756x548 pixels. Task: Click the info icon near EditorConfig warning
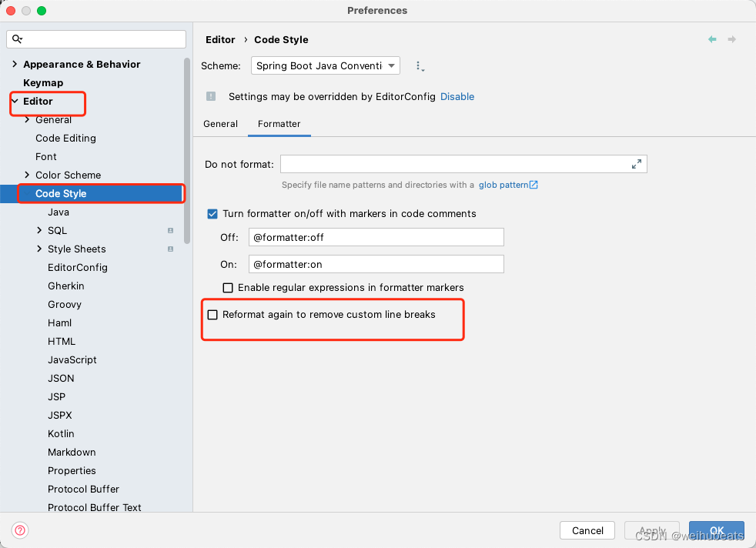210,96
